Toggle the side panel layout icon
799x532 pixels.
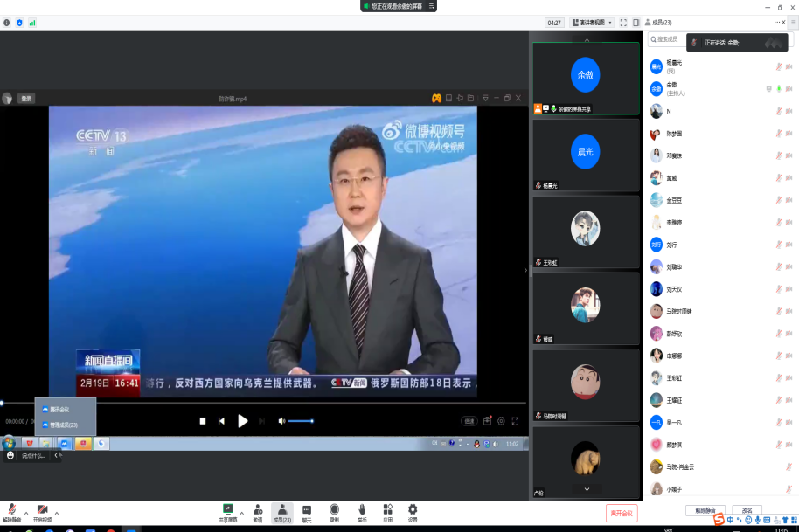click(637, 23)
